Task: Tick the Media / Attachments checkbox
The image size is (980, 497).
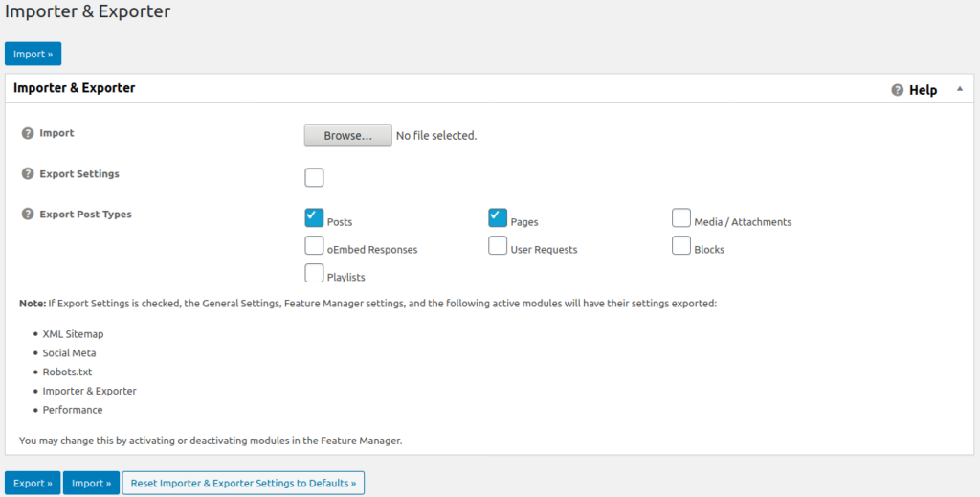Action: pyautogui.click(x=680, y=217)
